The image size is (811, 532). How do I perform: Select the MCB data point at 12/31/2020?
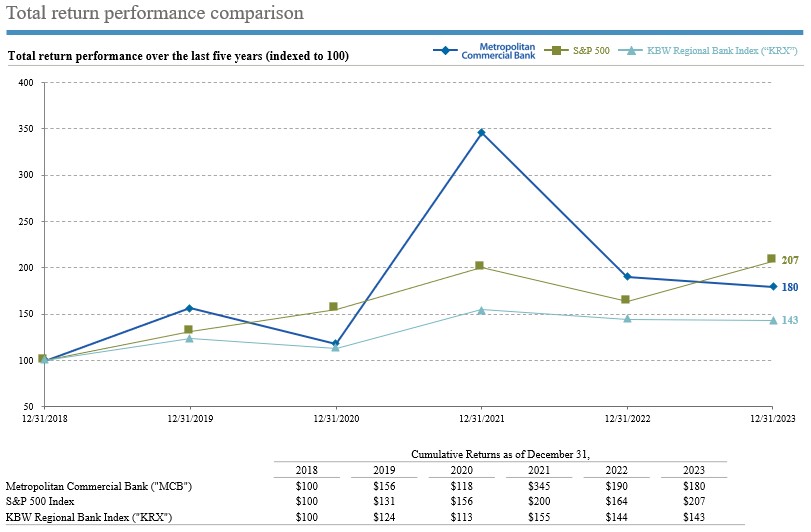click(335, 344)
